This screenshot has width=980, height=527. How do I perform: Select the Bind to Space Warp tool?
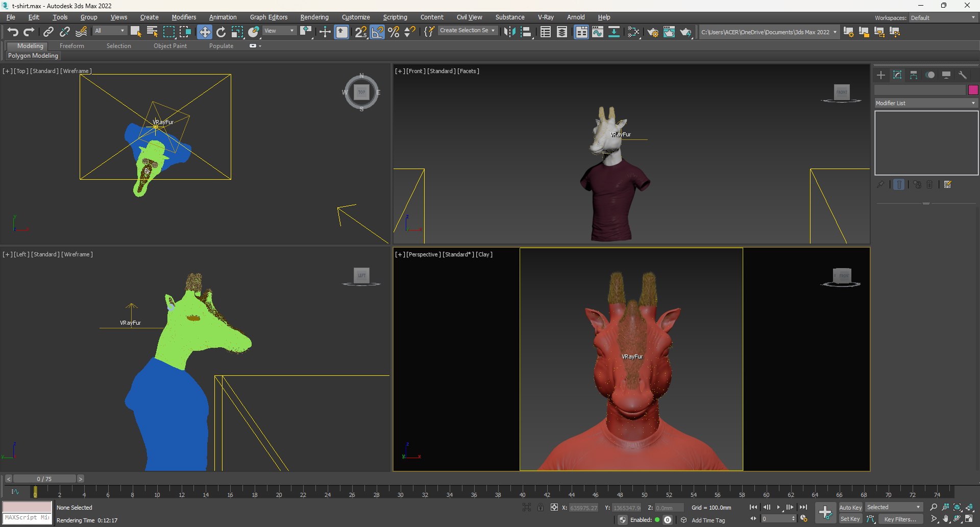coord(81,32)
